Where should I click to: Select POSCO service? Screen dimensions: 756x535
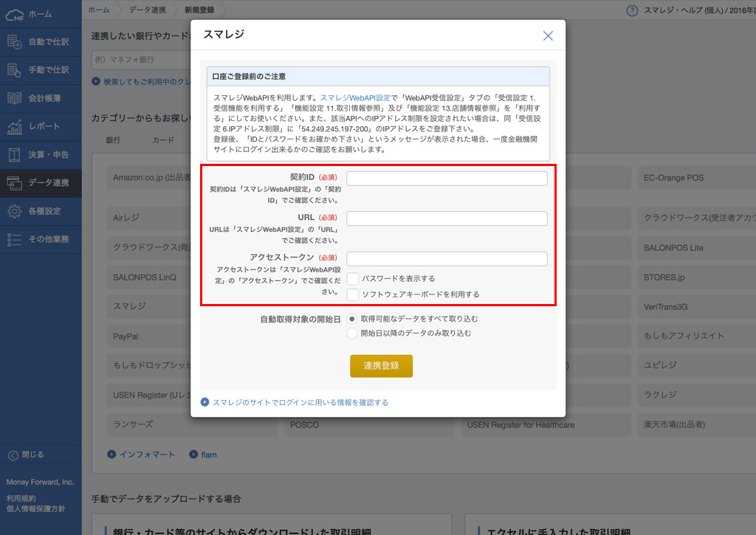tap(369, 424)
